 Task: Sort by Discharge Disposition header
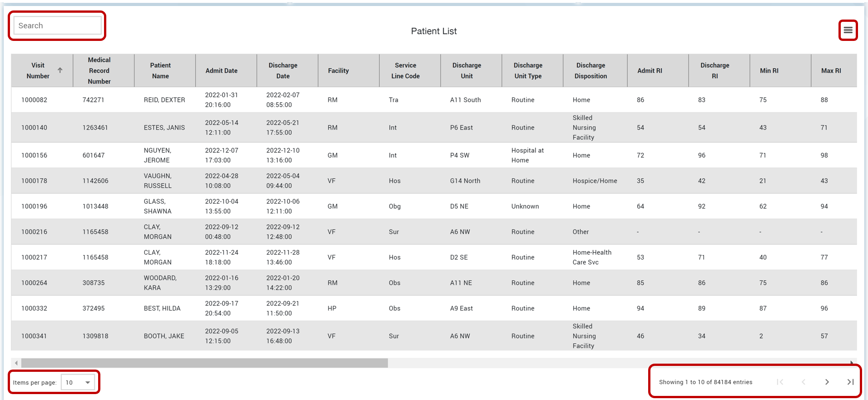coord(591,70)
